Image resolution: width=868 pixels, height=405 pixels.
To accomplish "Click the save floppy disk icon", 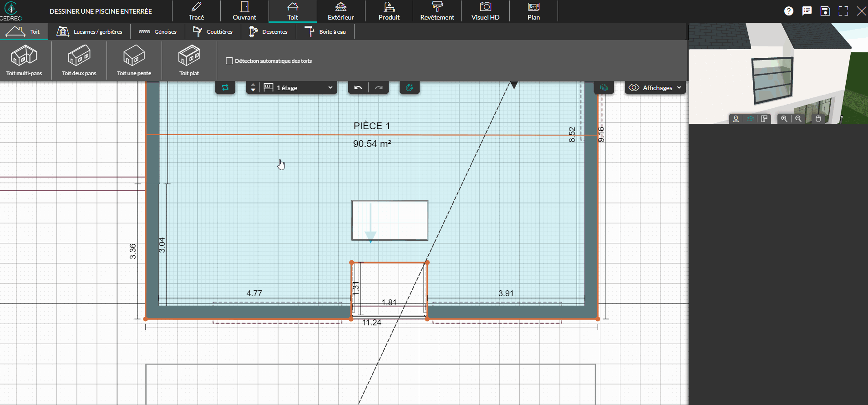I will (x=825, y=11).
